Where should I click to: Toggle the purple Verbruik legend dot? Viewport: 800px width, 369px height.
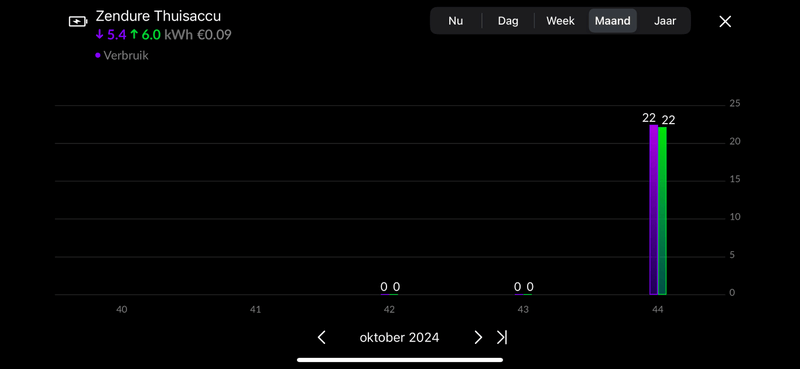coord(97,56)
